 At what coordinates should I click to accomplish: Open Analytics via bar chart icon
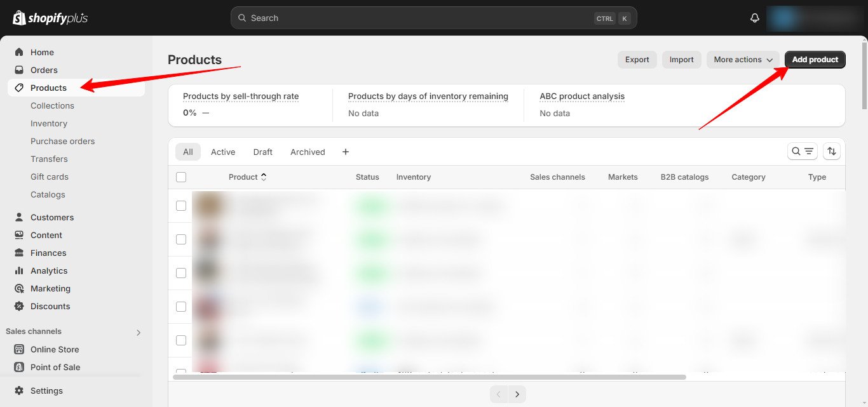click(19, 270)
